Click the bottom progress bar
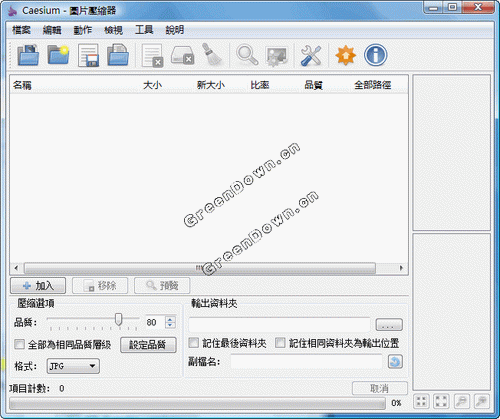The image size is (500, 419). pyautogui.click(x=197, y=404)
